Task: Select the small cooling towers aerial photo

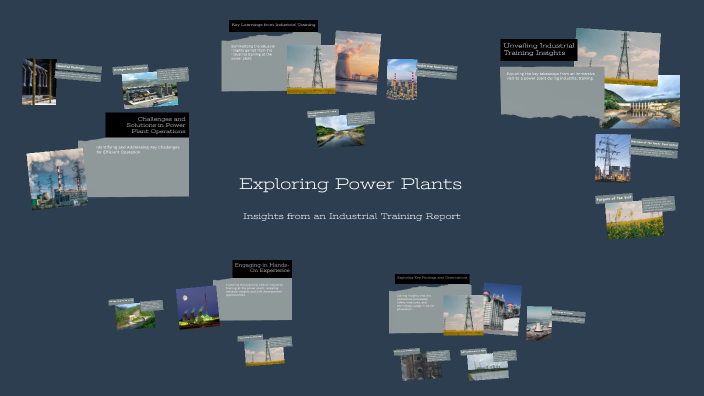Action: pyautogui.click(x=539, y=323)
